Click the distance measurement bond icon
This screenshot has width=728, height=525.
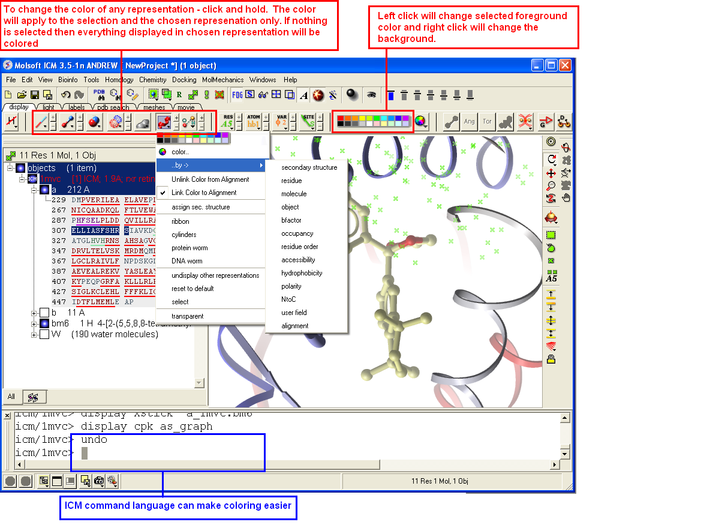[x=451, y=122]
